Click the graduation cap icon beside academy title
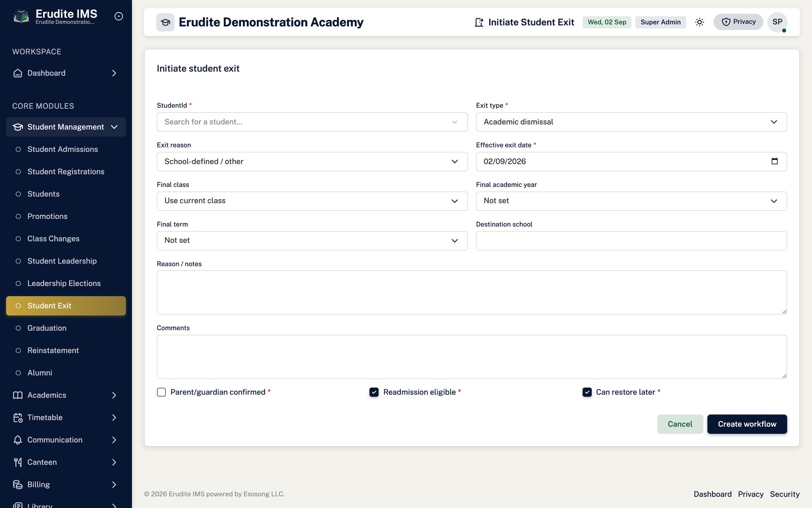This screenshot has height=508, width=812. coord(165,22)
